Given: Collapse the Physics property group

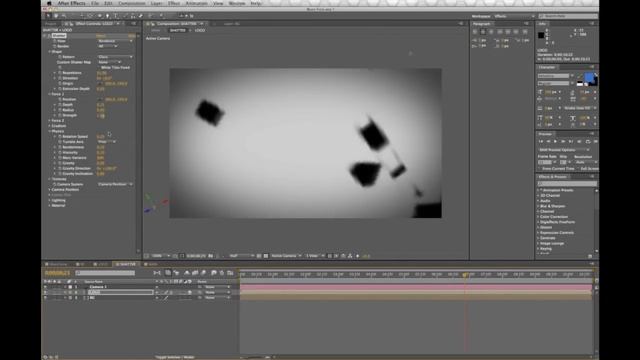Looking at the screenshot, I should coord(50,131).
